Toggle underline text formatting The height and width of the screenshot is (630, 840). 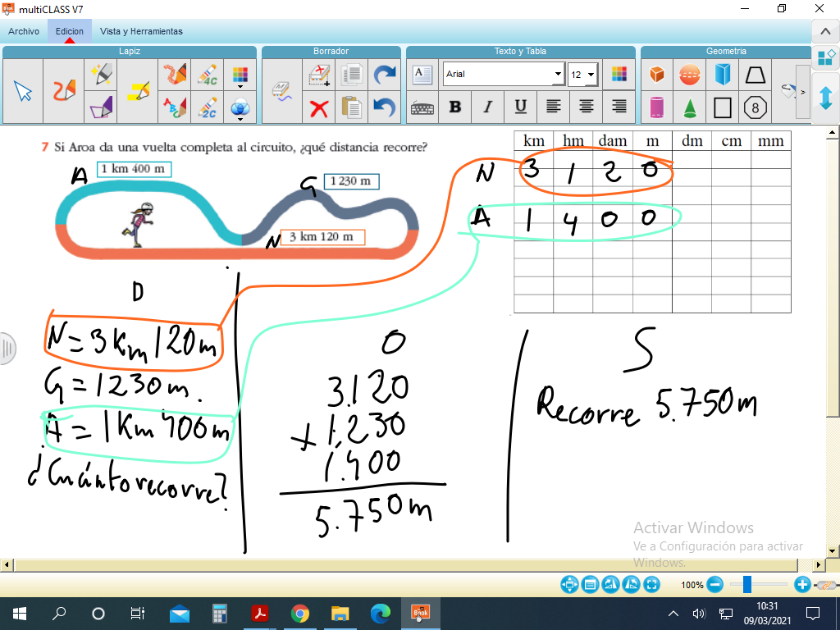[520, 107]
